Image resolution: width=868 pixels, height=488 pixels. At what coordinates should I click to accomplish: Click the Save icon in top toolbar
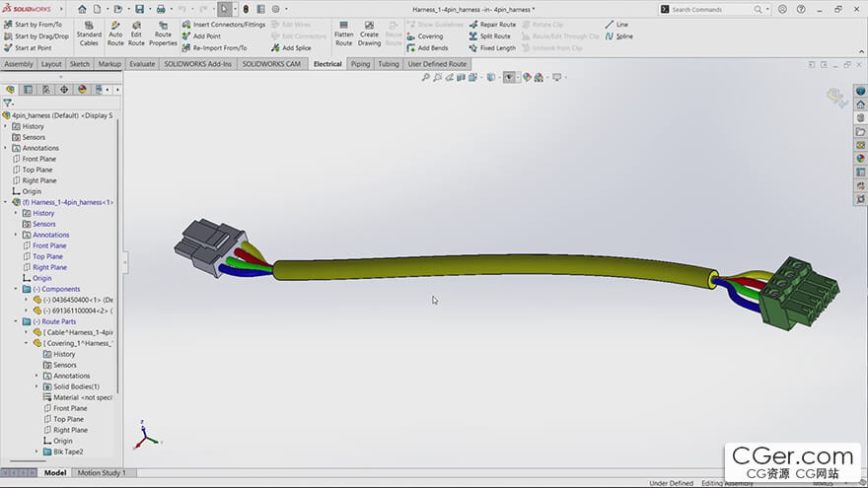pyautogui.click(x=138, y=9)
